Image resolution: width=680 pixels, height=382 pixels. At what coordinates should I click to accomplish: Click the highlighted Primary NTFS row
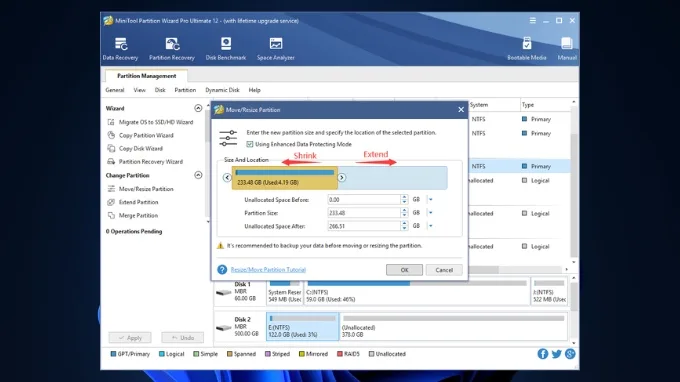tap(519, 166)
